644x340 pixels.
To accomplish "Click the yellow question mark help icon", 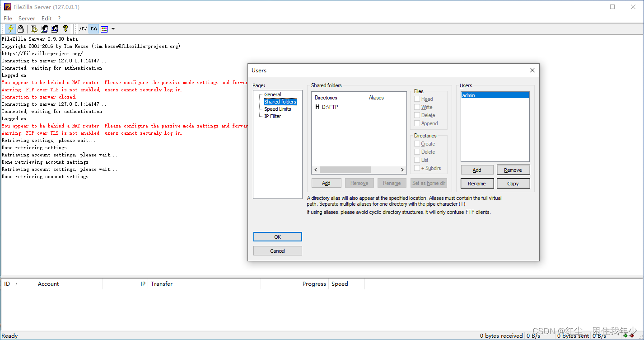I will 65,29.
